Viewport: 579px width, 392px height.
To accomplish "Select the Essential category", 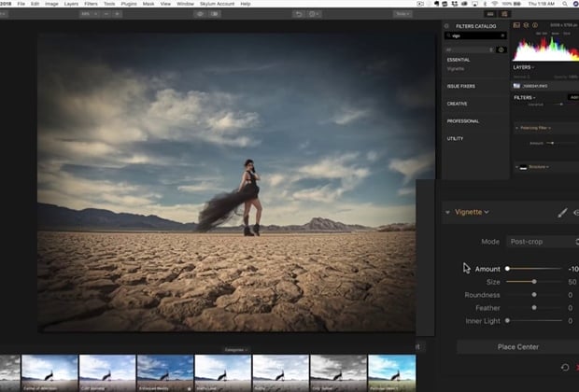I will click(459, 60).
